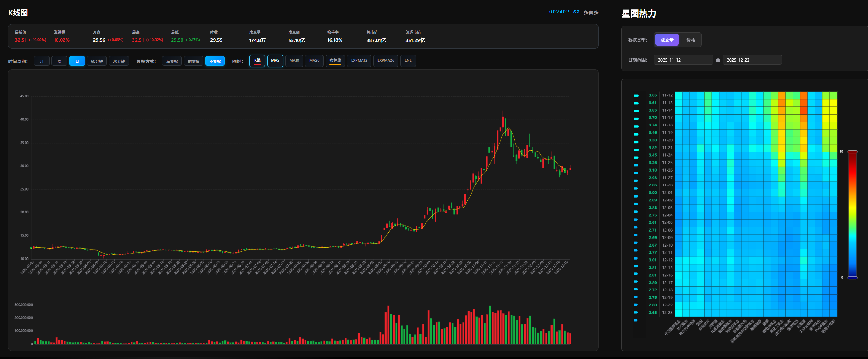Open the start date picker showing 2025-11-12
This screenshot has height=359, width=868.
click(x=683, y=60)
